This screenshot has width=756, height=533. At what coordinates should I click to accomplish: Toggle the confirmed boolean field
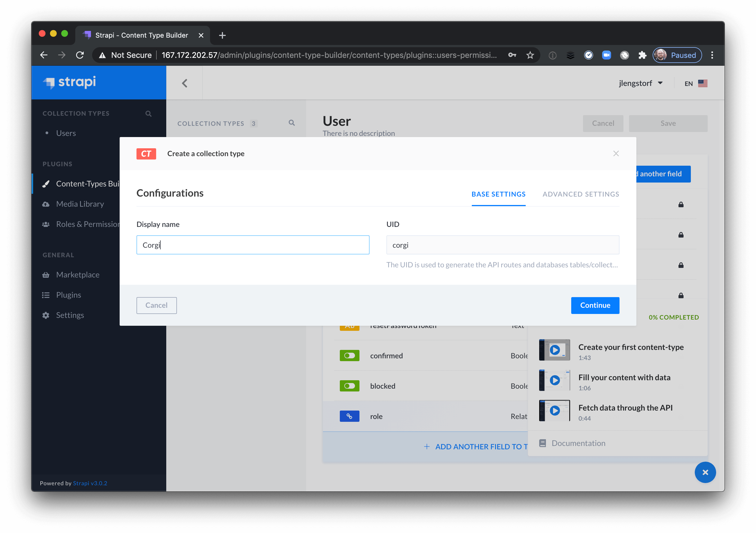(x=349, y=356)
